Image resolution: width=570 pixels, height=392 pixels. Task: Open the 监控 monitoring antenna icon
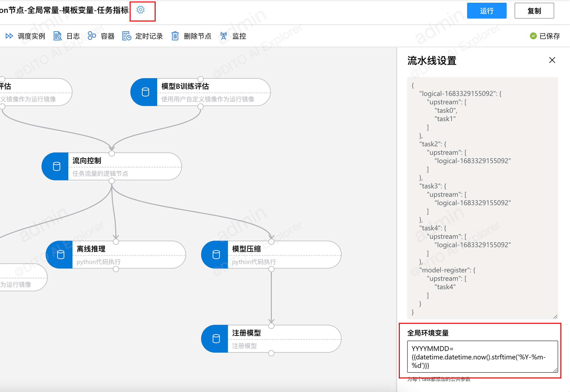223,36
